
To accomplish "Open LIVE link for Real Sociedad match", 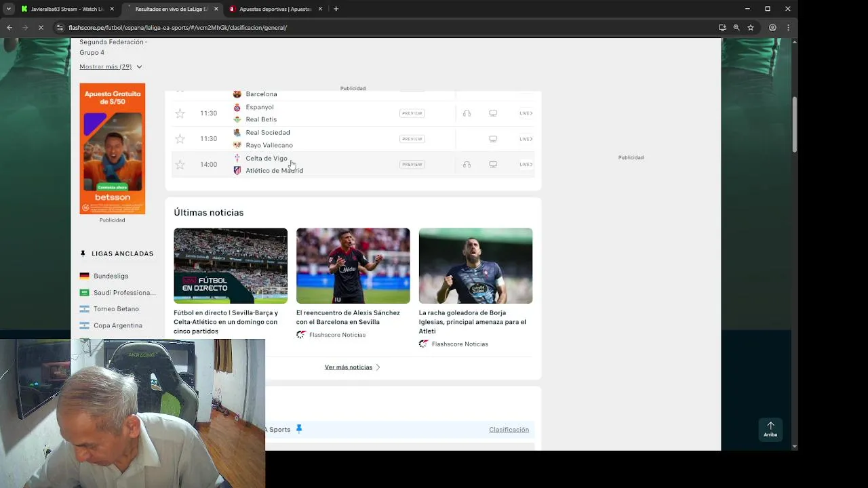I will pyautogui.click(x=526, y=139).
